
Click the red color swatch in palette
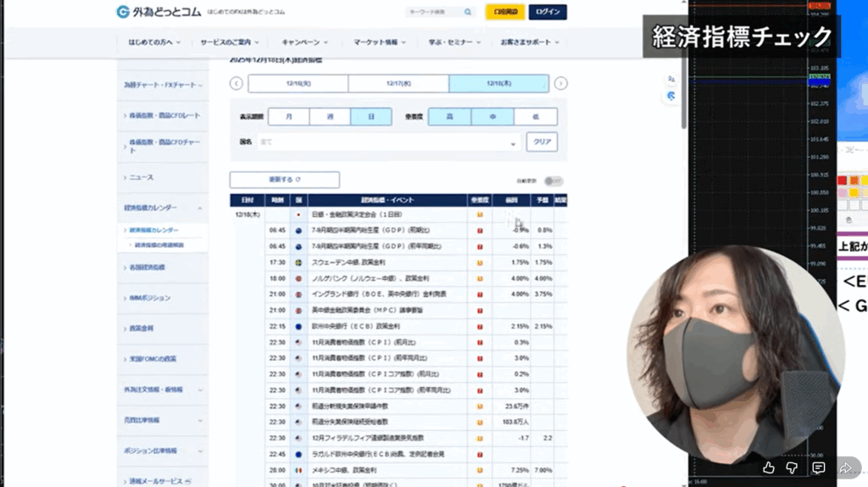point(842,180)
